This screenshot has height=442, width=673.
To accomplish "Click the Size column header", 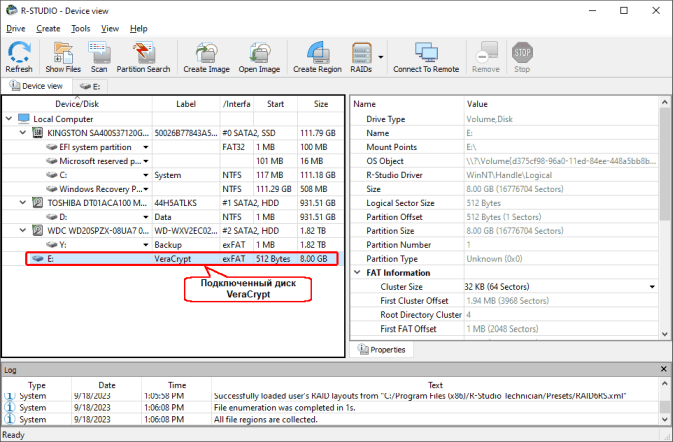I will coord(321,104).
